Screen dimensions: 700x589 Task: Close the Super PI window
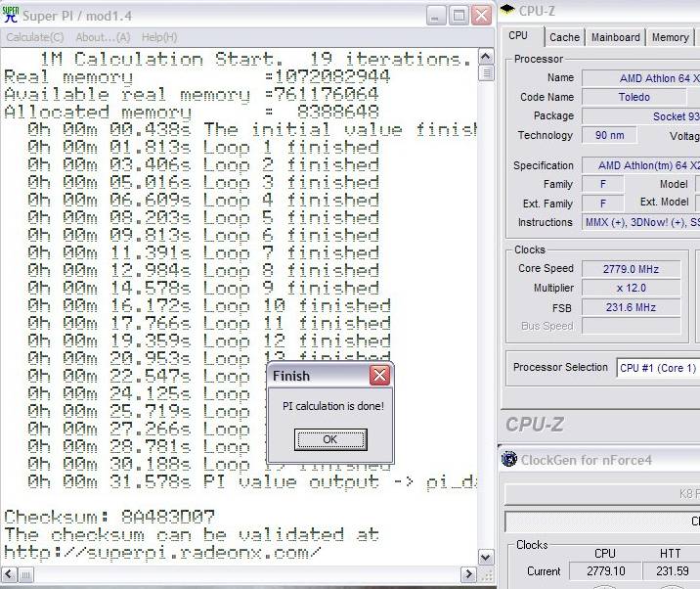click(481, 16)
